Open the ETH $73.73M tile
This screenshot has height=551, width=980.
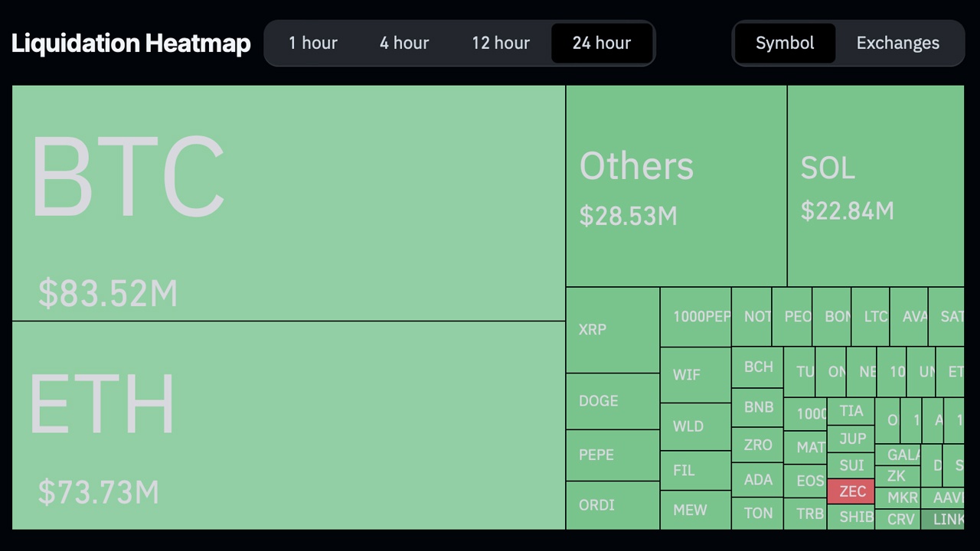[x=289, y=425]
